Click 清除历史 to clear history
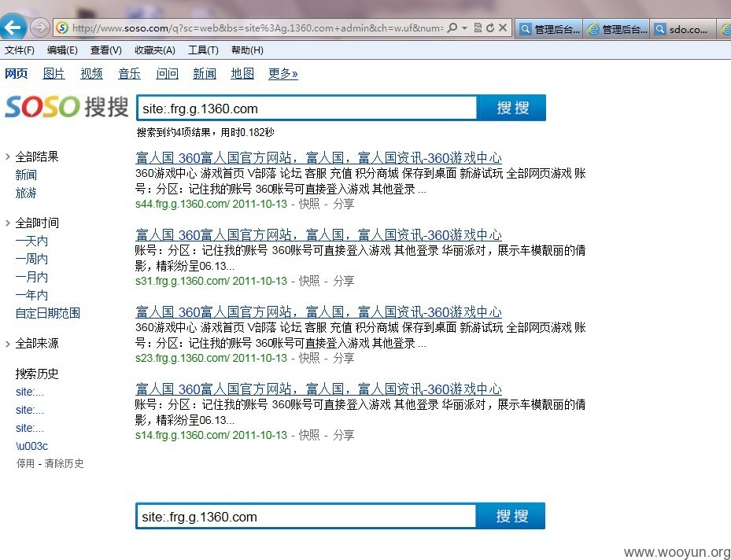This screenshot has width=731, height=560. coord(64,463)
